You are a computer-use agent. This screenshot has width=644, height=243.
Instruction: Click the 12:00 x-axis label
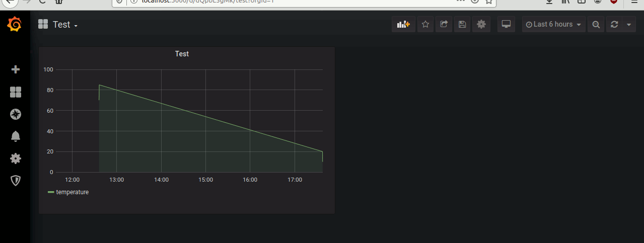pyautogui.click(x=73, y=180)
